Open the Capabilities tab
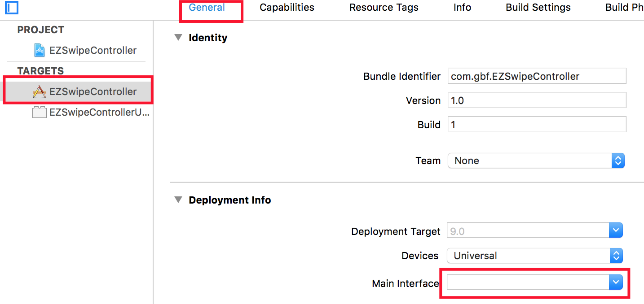This screenshot has height=304, width=644. pyautogui.click(x=287, y=8)
